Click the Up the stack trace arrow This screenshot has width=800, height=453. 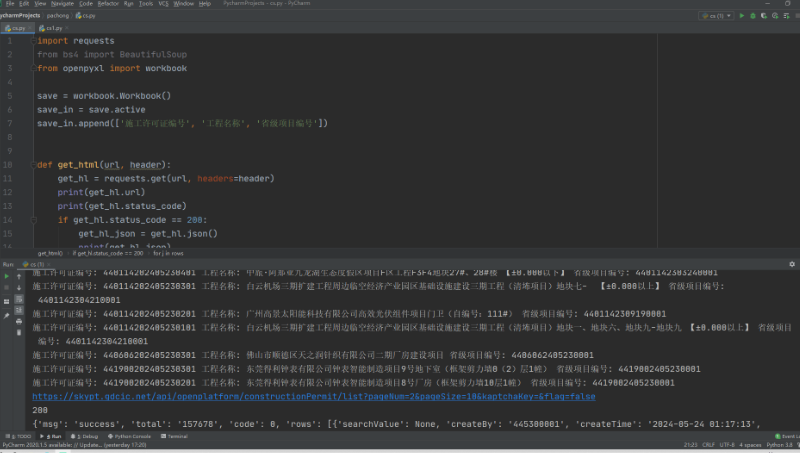(x=19, y=276)
